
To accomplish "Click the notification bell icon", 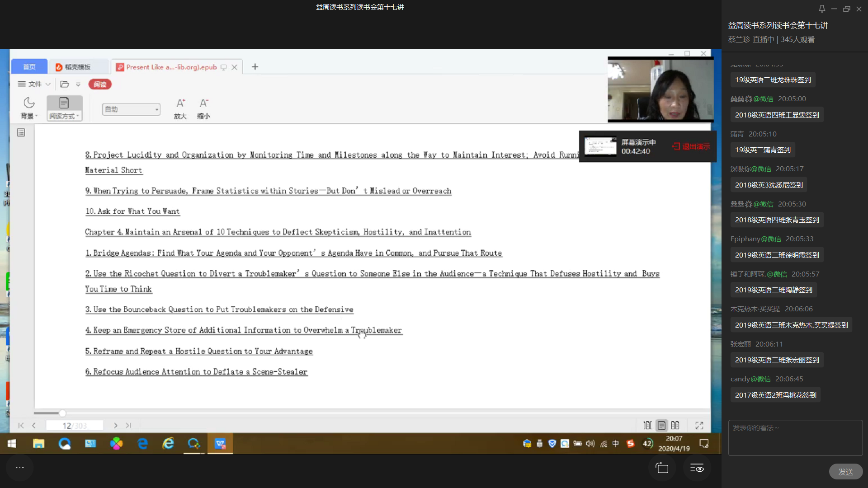I will tap(822, 9).
